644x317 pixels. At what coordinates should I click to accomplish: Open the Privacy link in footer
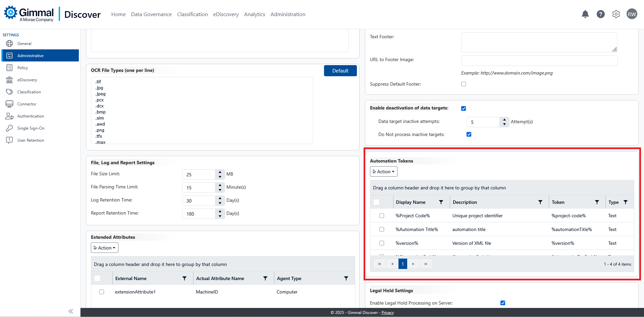click(387, 313)
